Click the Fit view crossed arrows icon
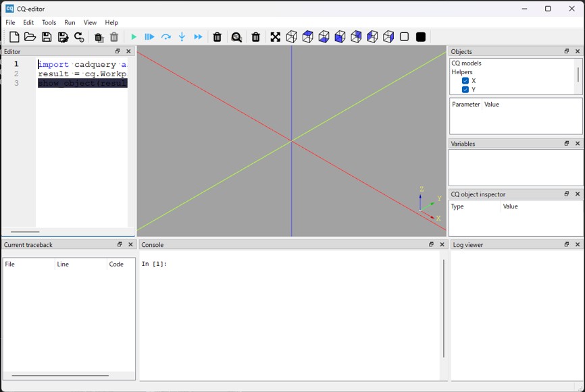585x392 pixels. (x=276, y=37)
